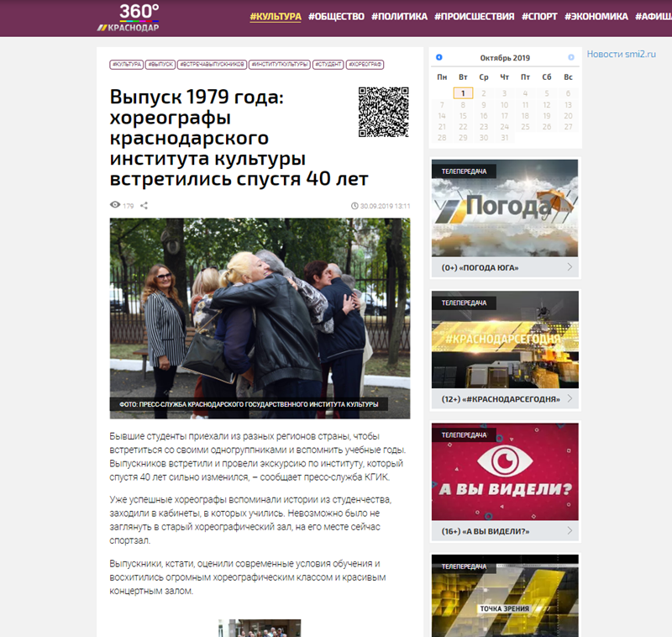Click the article QR code
Viewport: 672px width, 637px height.
tap(384, 112)
